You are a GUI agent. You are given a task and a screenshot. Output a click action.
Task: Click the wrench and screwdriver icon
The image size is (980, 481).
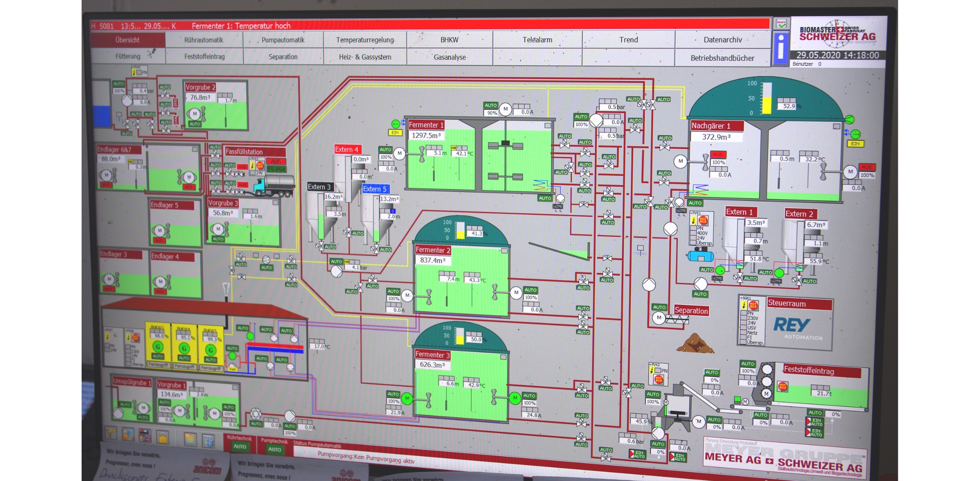click(x=128, y=434)
